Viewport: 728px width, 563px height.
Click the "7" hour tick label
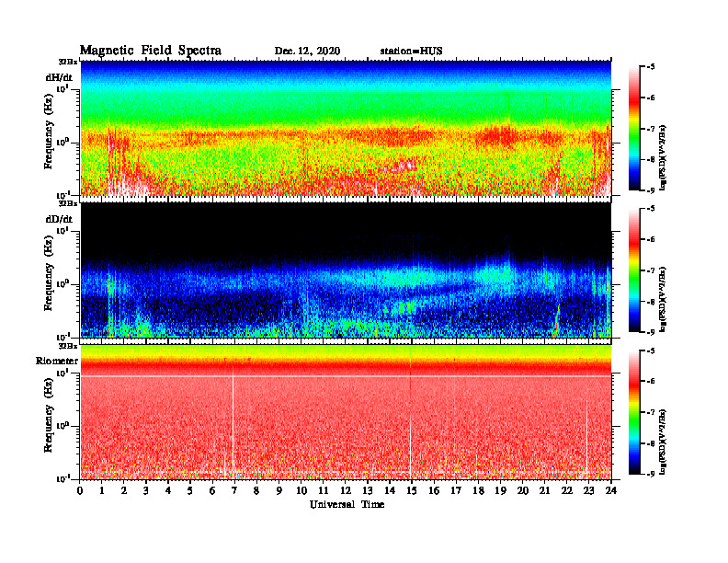pyautogui.click(x=234, y=491)
